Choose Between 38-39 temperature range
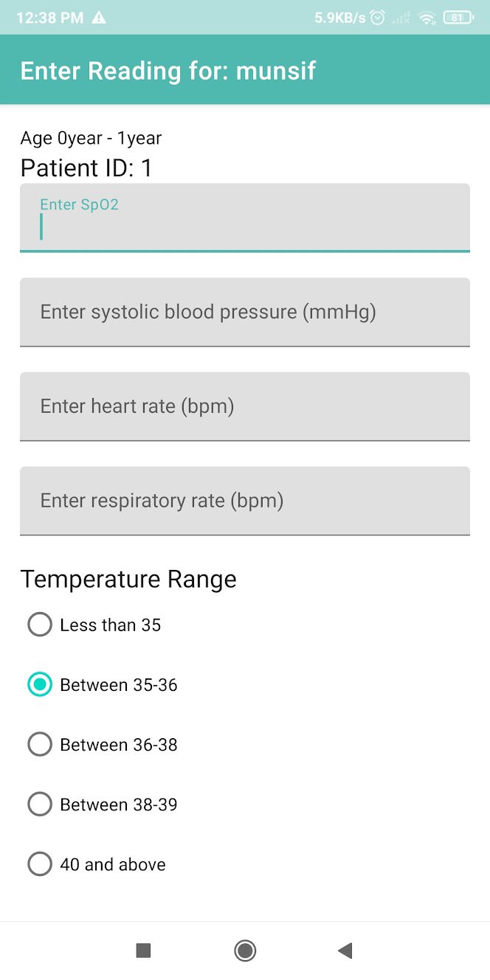Image resolution: width=490 pixels, height=980 pixels. coord(40,804)
